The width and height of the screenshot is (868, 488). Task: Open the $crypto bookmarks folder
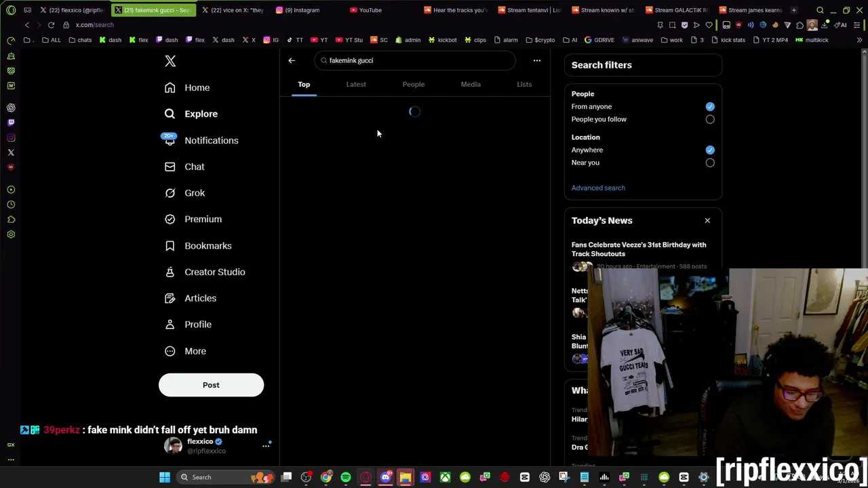pyautogui.click(x=540, y=40)
